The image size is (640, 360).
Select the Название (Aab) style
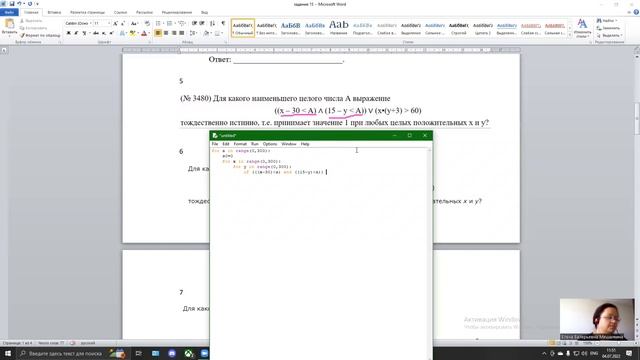339,28
